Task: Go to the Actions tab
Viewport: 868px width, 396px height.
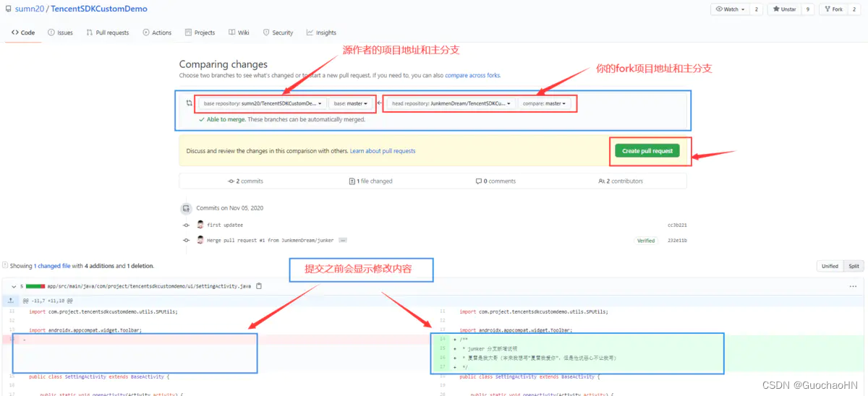Action: tap(157, 33)
